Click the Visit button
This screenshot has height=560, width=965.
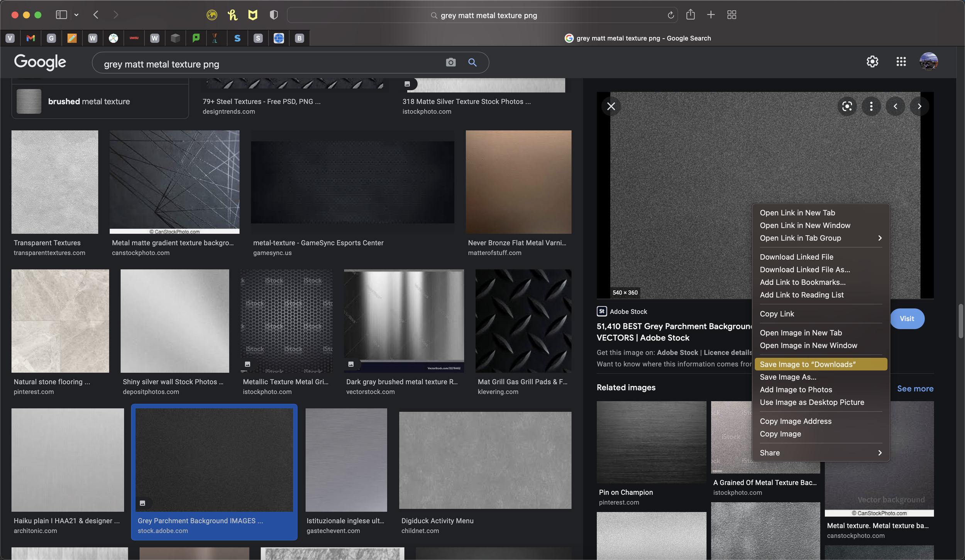pos(907,318)
